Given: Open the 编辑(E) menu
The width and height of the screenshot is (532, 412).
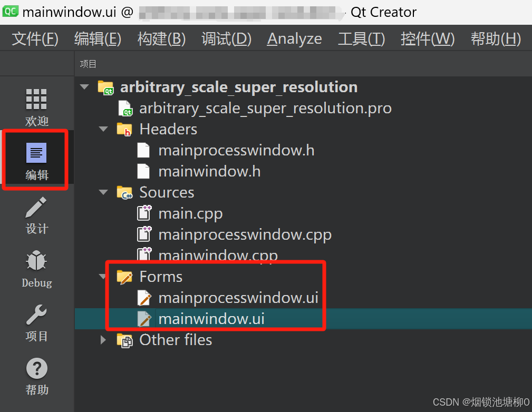Looking at the screenshot, I should pos(98,38).
